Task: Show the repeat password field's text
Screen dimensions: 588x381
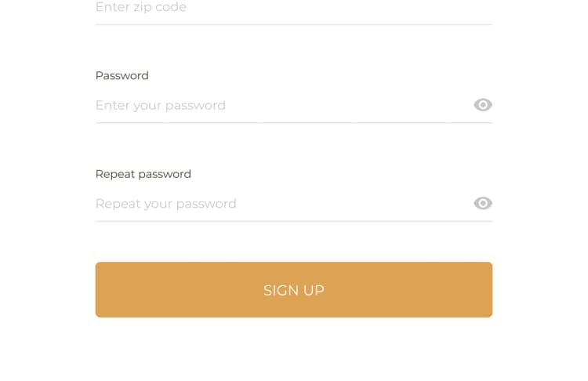Action: click(483, 203)
